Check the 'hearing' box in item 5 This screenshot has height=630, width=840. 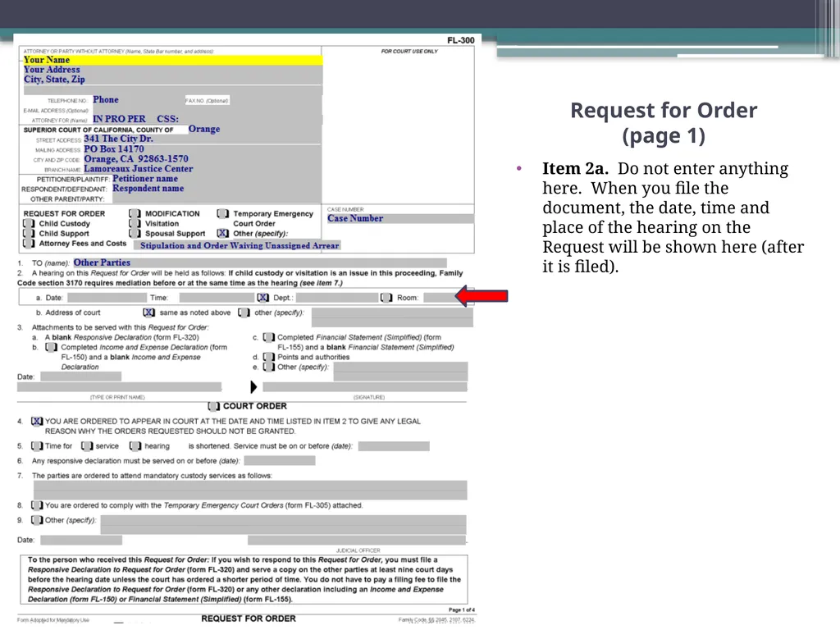(135, 446)
